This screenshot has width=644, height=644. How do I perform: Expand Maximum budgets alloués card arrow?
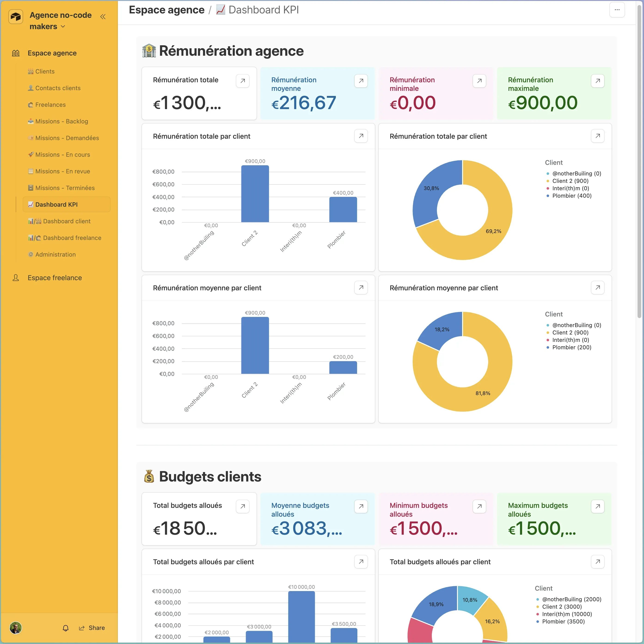598,506
